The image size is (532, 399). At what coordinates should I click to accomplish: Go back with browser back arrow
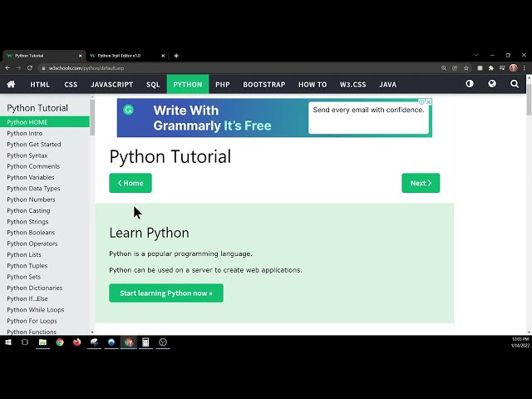click(7, 68)
